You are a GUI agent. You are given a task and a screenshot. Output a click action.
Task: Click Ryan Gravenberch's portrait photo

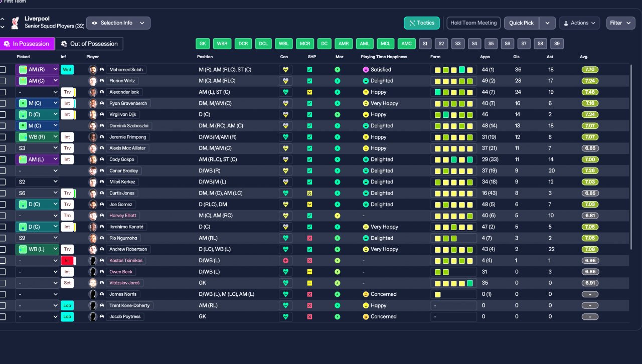[x=92, y=103]
